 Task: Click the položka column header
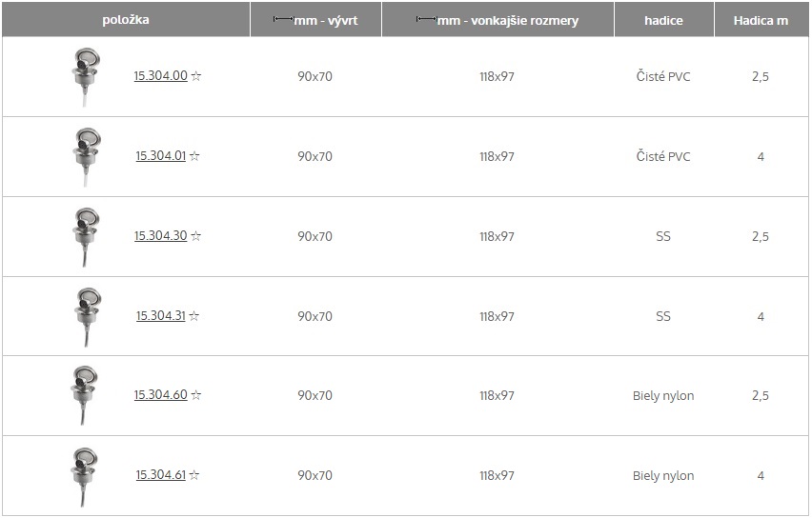pos(126,20)
